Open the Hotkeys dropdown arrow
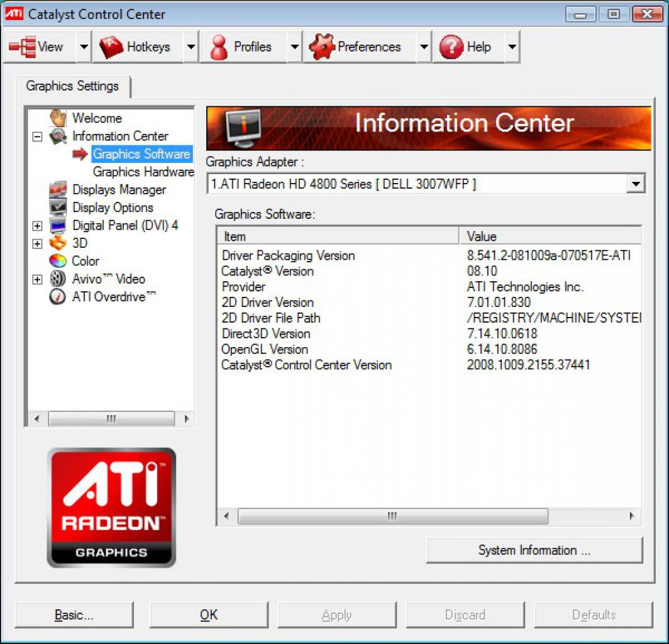 (x=191, y=47)
